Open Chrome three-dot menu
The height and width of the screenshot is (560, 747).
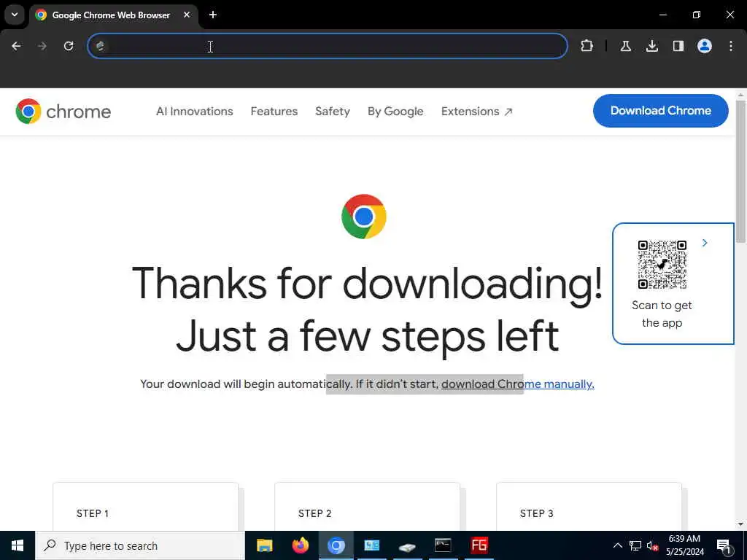(731, 46)
